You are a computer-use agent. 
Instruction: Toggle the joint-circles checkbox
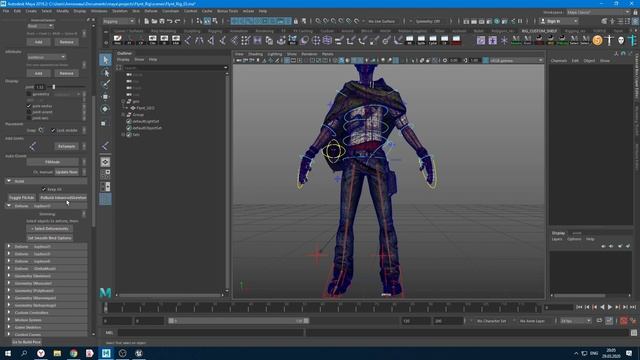tap(29, 106)
